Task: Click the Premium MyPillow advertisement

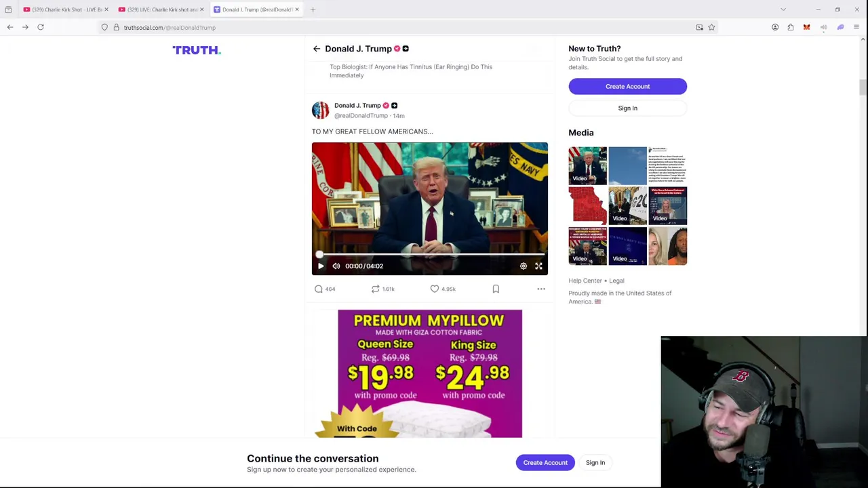Action: tap(430, 373)
